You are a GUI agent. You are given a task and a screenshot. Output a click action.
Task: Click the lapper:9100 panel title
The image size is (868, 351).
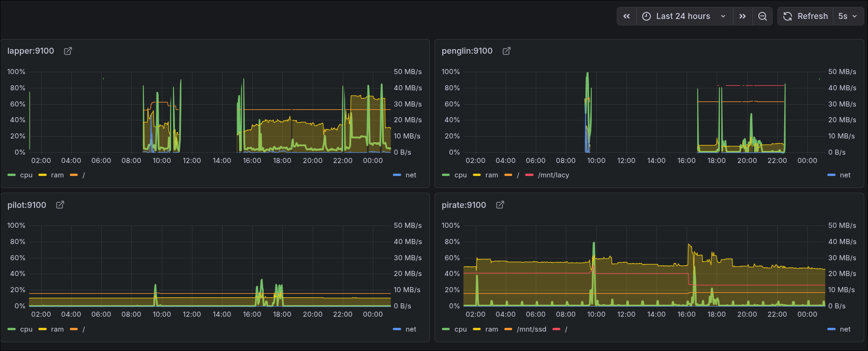tap(31, 51)
